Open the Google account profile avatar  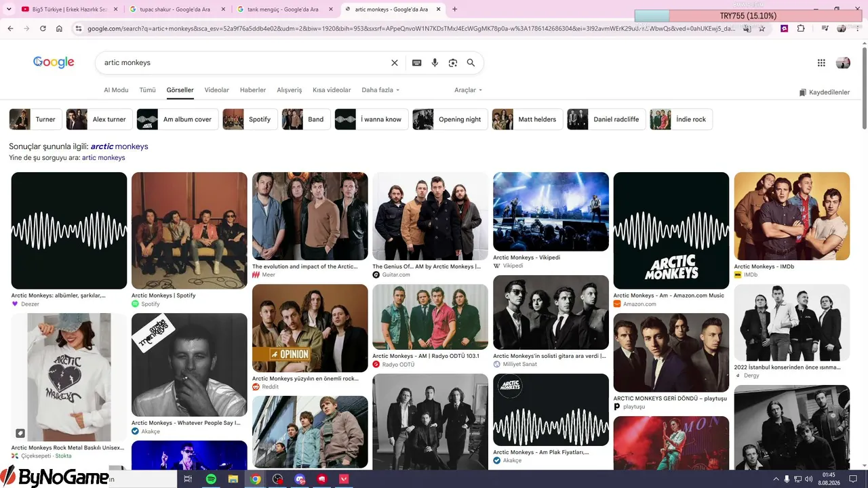point(843,63)
